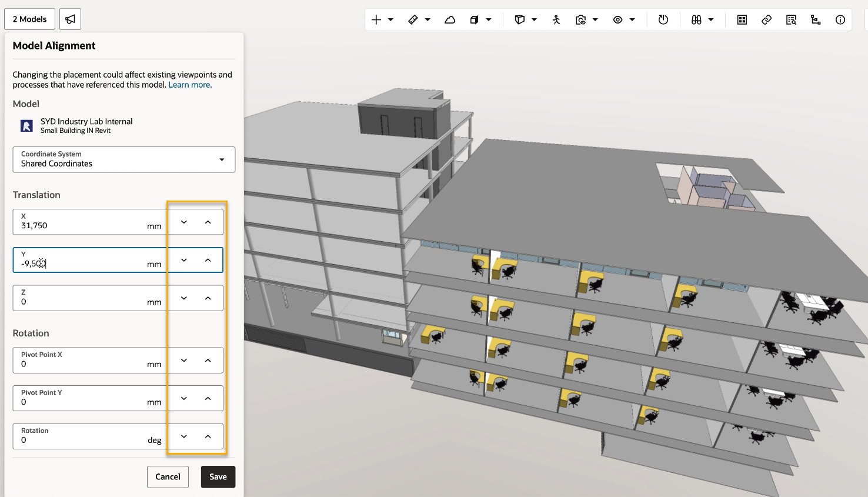Screen dimensions: 868x497
Task: Open the grid layout panel icon
Action: [x=742, y=20]
